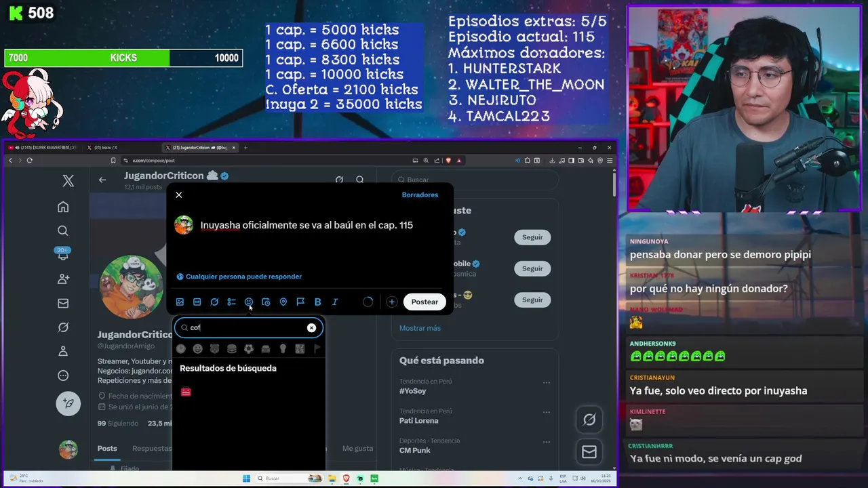Focus the Buscar search field on X
This screenshot has width=868, height=488.
[475, 180]
